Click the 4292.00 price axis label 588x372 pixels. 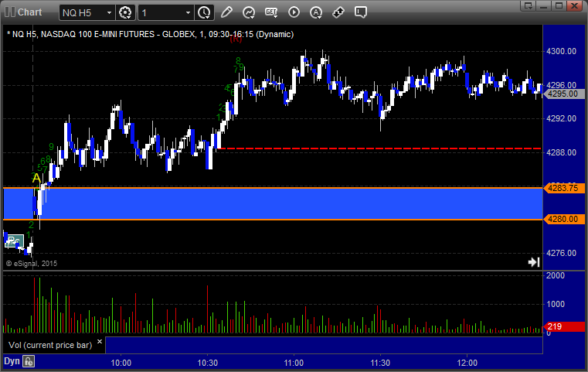coord(561,118)
